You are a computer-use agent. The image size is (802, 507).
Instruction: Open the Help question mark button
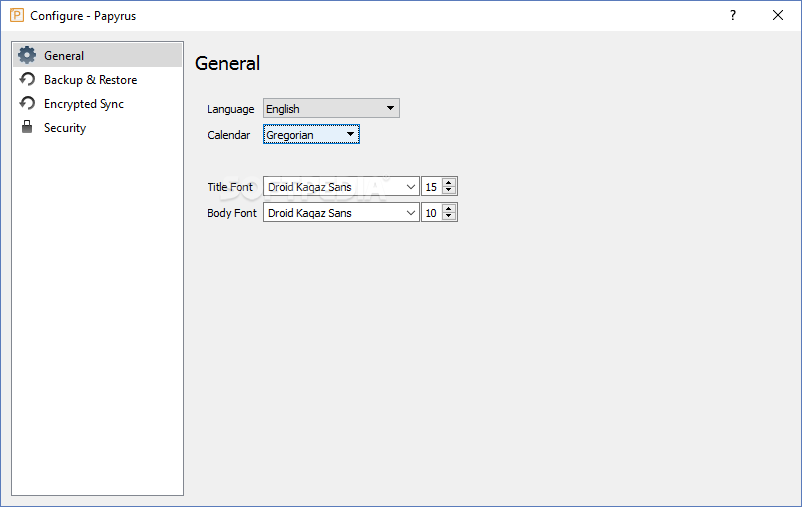733,15
